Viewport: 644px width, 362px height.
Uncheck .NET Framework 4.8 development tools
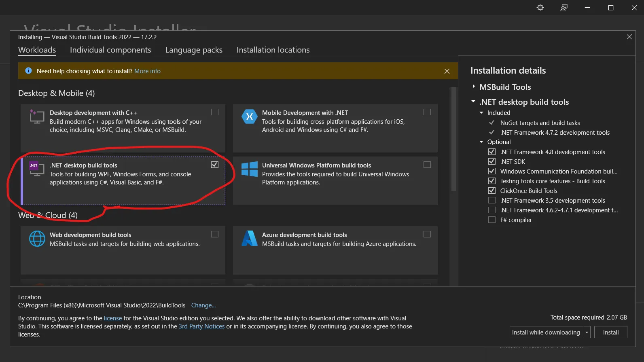(x=492, y=152)
